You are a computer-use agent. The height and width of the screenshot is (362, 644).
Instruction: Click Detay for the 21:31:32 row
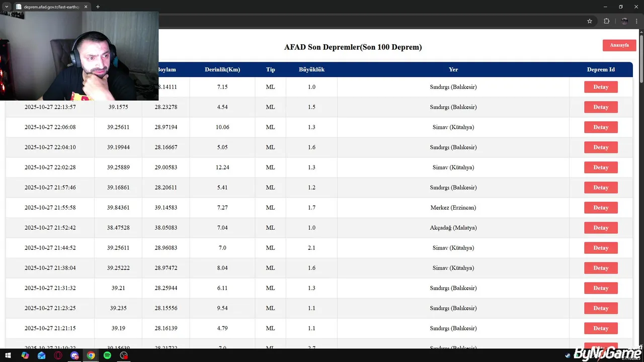pos(601,288)
